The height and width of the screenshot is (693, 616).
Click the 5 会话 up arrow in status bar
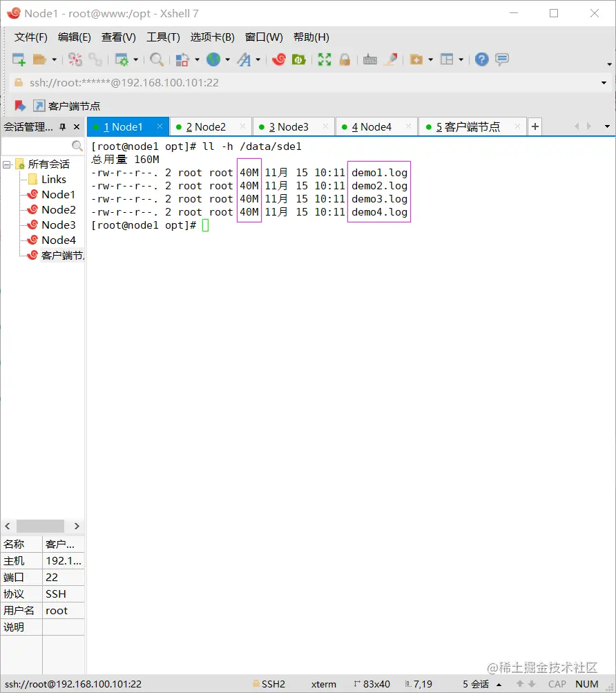[x=499, y=684]
